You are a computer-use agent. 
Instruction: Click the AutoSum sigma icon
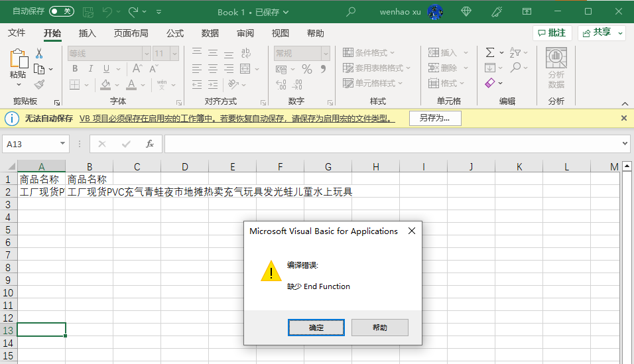click(489, 52)
